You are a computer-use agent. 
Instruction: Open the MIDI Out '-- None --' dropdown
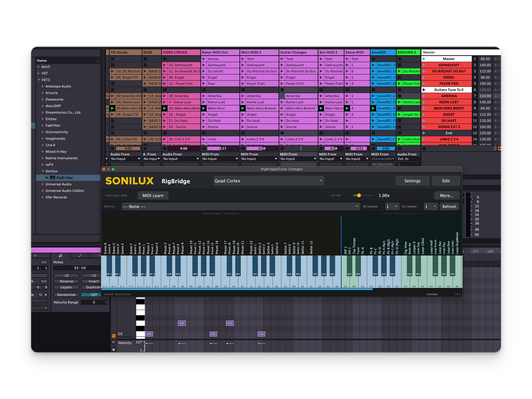pyautogui.click(x=241, y=207)
